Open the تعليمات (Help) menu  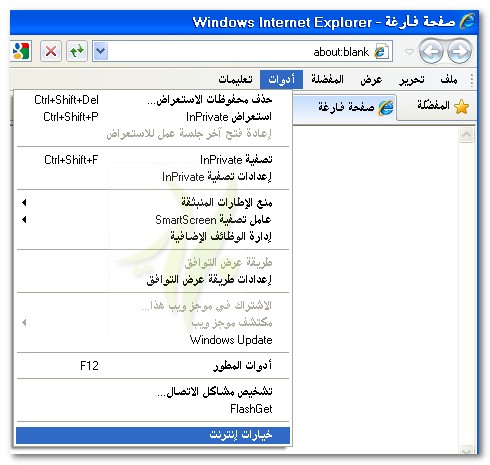235,79
